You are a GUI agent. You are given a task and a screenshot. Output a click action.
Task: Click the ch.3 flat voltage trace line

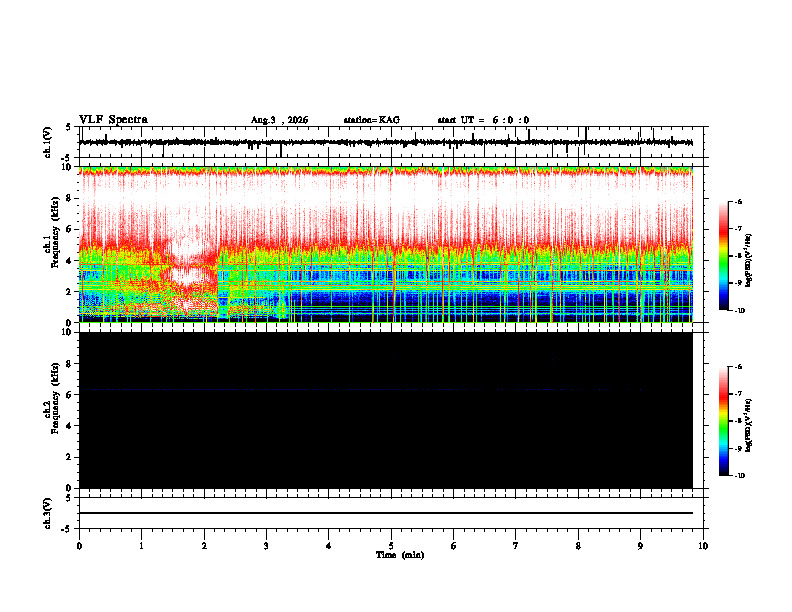pos(386,513)
